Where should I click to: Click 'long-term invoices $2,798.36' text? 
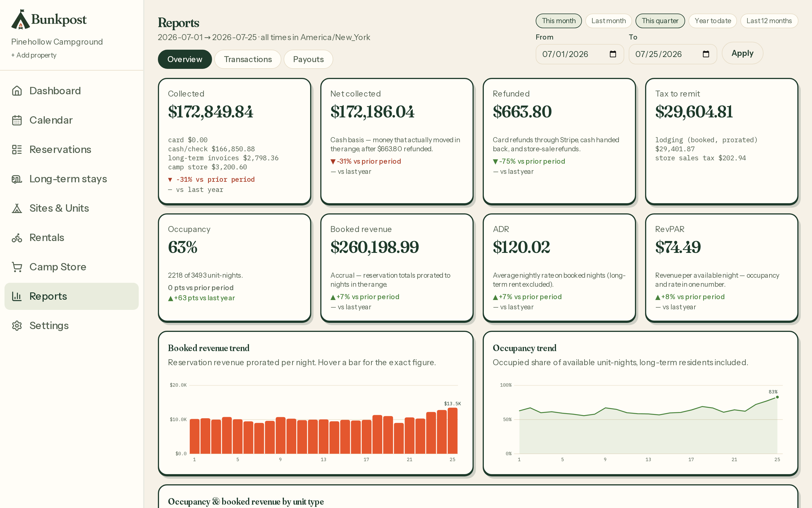pos(223,158)
